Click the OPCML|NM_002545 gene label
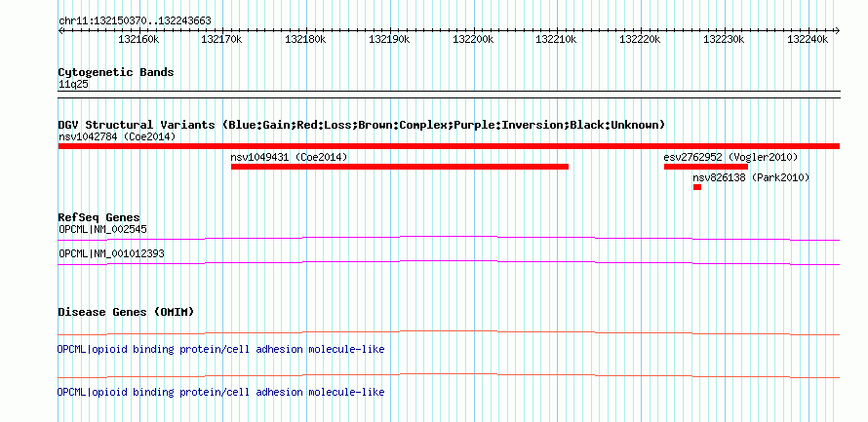This screenshot has height=422, width=868. pos(102,229)
